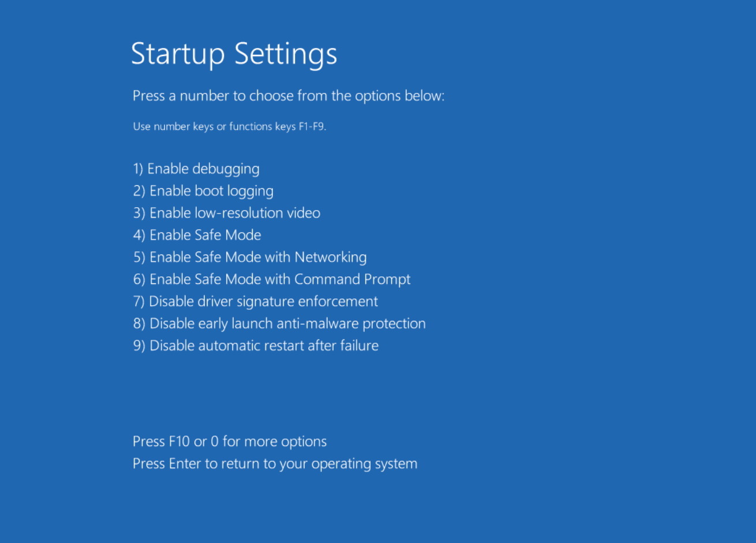Click 'Press a number to choose' instruction line
Screen dimensions: 756x543
[289, 96]
